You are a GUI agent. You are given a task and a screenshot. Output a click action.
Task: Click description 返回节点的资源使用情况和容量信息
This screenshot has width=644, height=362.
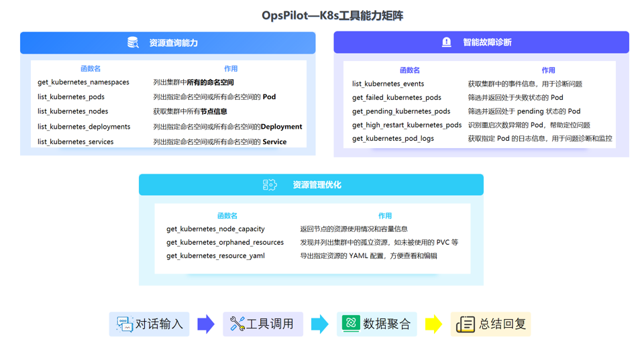click(x=354, y=229)
